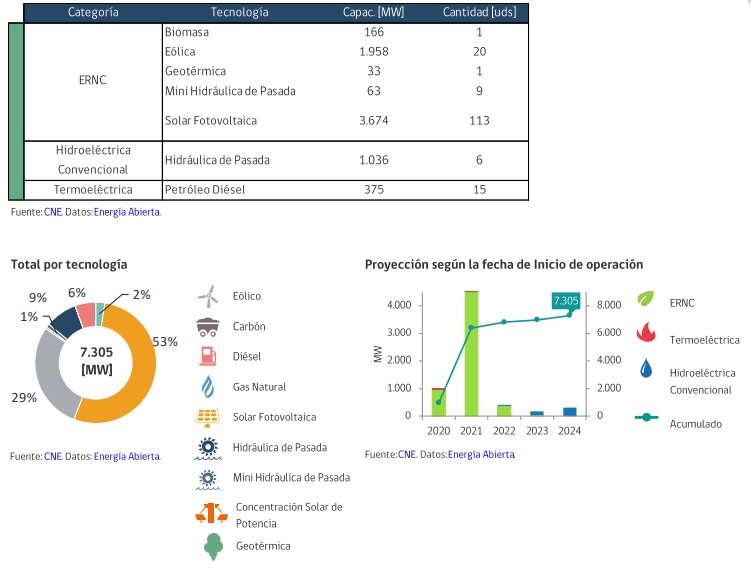Open Energía Abierta link below the table
Image resolution: width=751 pixels, height=574 pixels.
tap(126, 212)
